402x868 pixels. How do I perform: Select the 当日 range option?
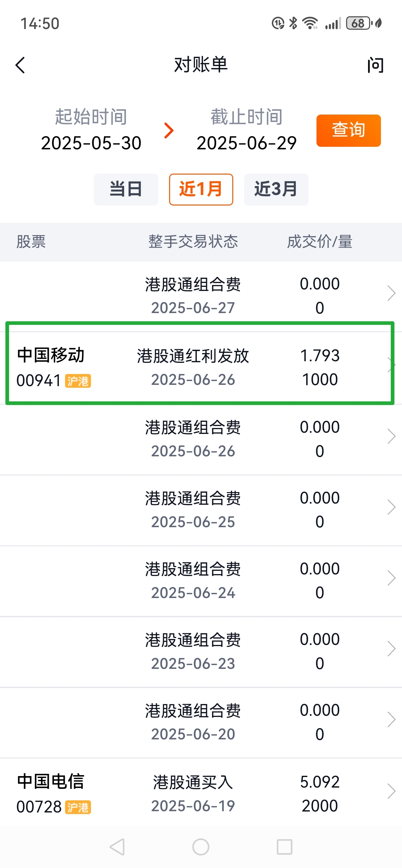(126, 189)
